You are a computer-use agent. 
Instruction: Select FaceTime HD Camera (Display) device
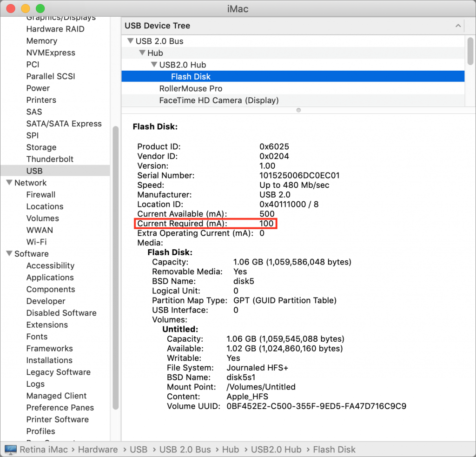(218, 100)
